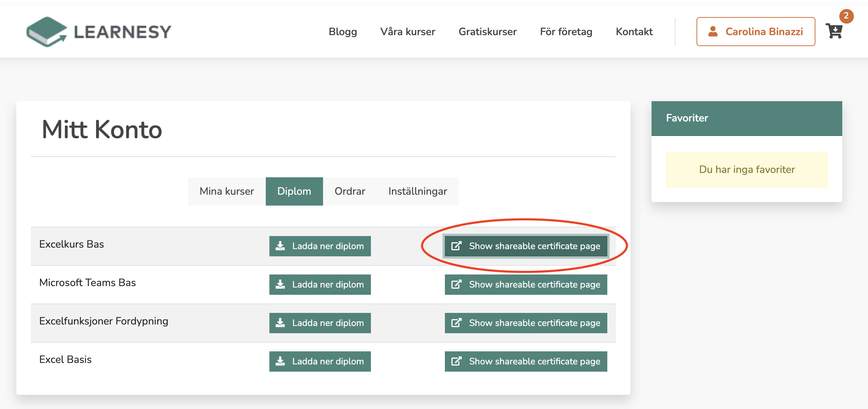The height and width of the screenshot is (409, 868).
Task: Show shareable certificate page for Excelfunksjoner Fordypning
Action: pos(526,323)
